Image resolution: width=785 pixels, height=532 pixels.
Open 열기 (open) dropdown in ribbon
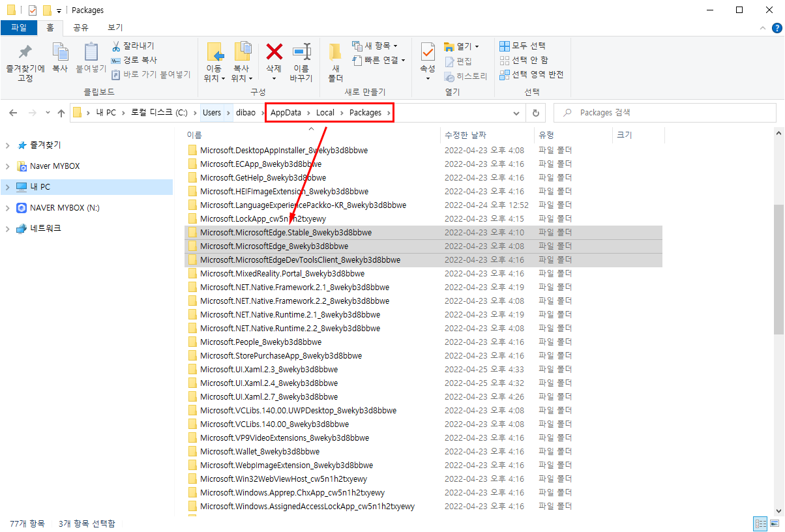click(462, 46)
